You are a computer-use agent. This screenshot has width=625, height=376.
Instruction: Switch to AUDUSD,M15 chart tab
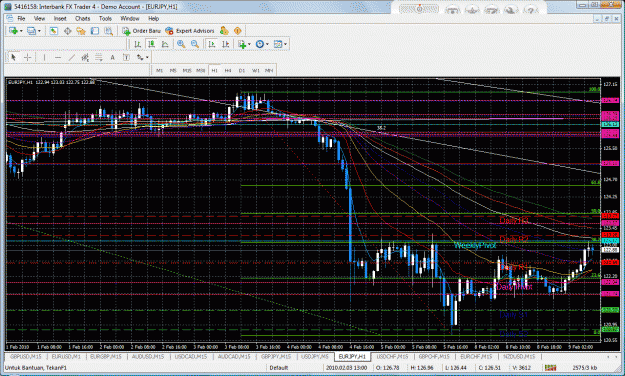(x=148, y=356)
